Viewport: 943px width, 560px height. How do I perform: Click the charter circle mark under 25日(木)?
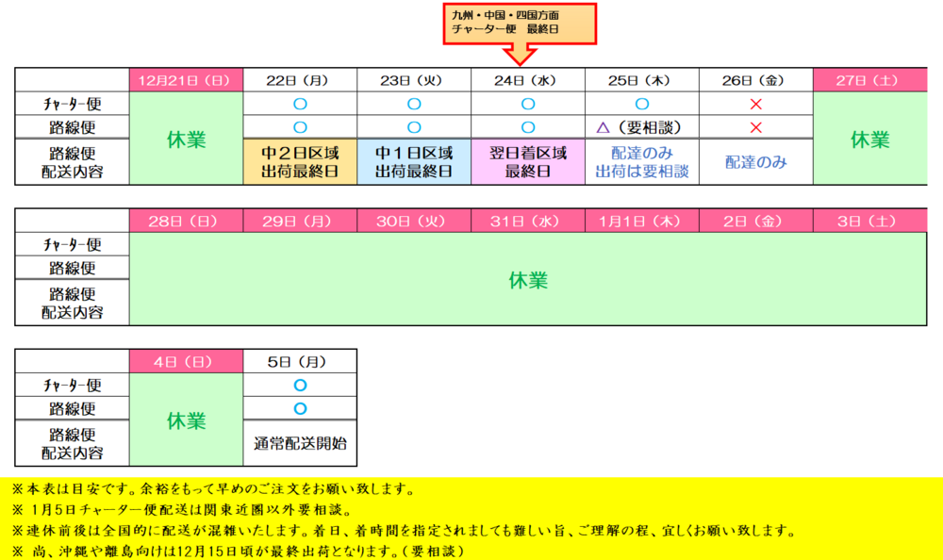point(641,104)
